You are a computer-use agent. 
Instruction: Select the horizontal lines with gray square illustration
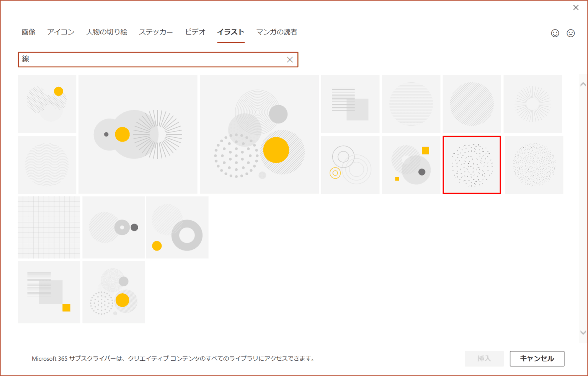350,104
